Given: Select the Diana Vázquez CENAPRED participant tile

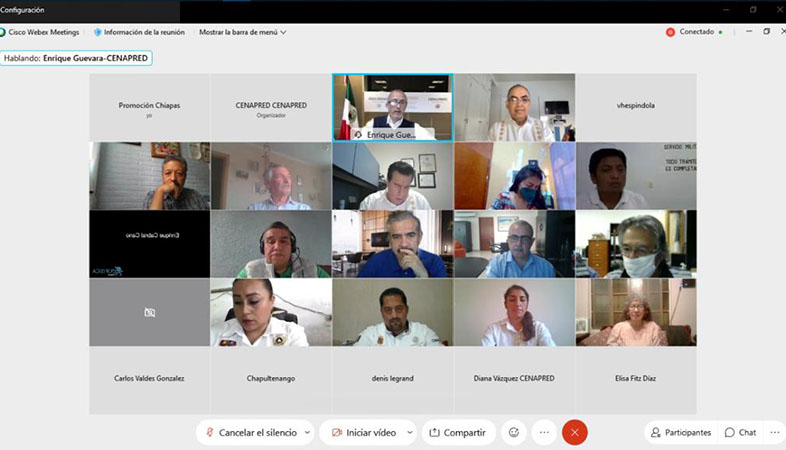Looking at the screenshot, I should [514, 380].
